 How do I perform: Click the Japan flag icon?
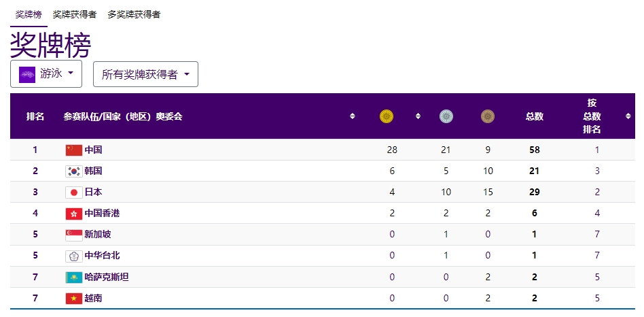(x=73, y=192)
